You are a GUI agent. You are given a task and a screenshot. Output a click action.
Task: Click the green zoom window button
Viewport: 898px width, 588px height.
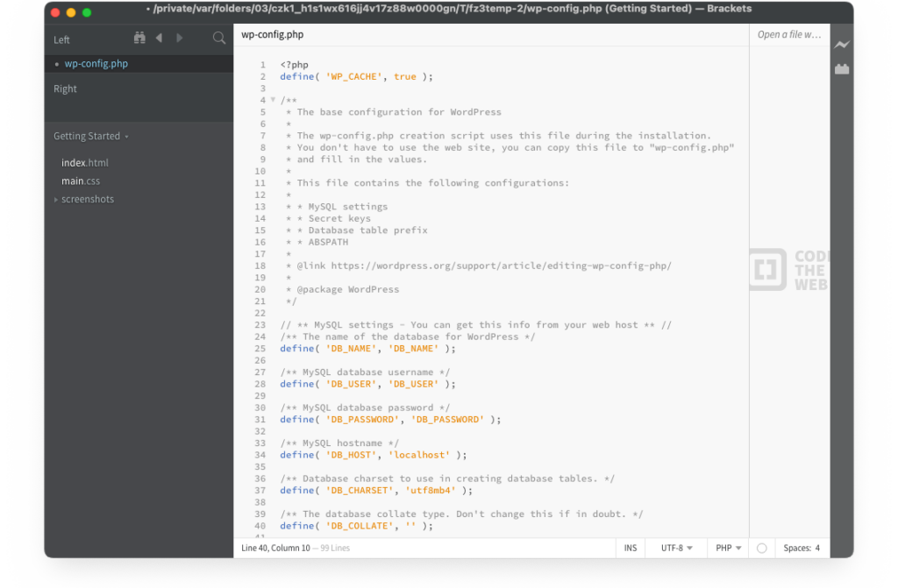(87, 12)
